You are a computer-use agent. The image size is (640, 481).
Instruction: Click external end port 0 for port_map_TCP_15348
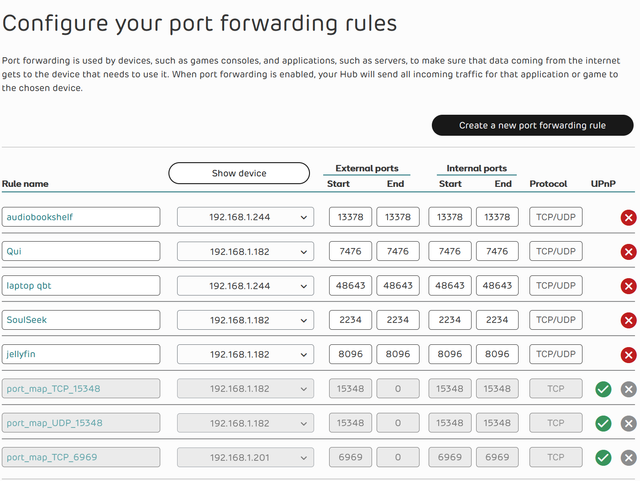click(x=398, y=388)
